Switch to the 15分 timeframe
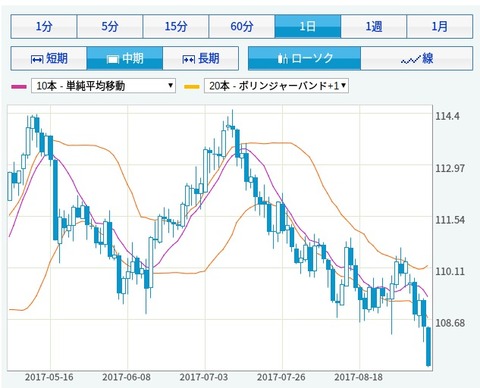This screenshot has width=480, height=388. point(176,26)
